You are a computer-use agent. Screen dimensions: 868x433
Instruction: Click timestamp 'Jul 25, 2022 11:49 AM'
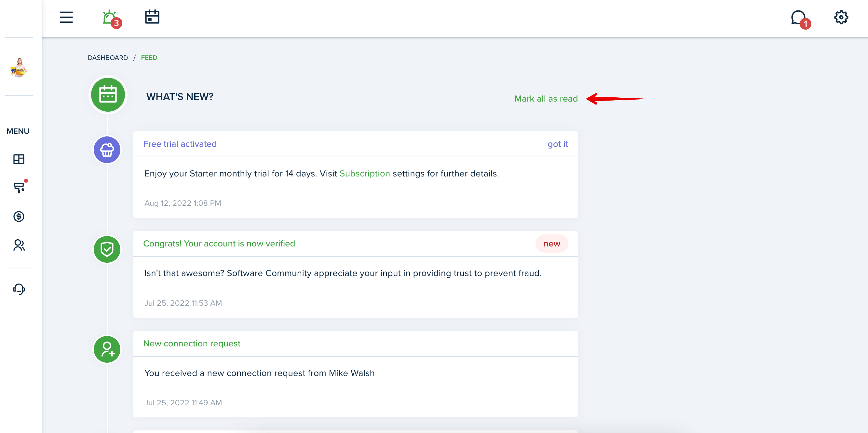coord(183,403)
